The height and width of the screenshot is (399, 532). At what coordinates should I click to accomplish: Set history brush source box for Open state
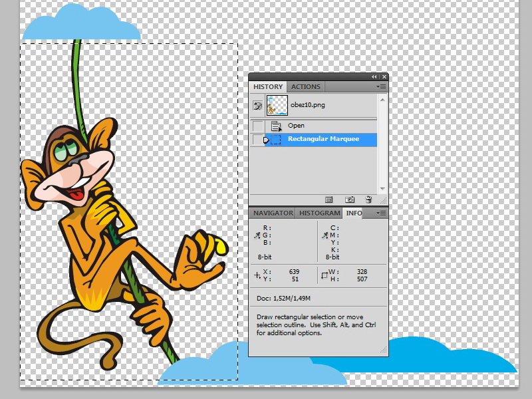pos(258,126)
